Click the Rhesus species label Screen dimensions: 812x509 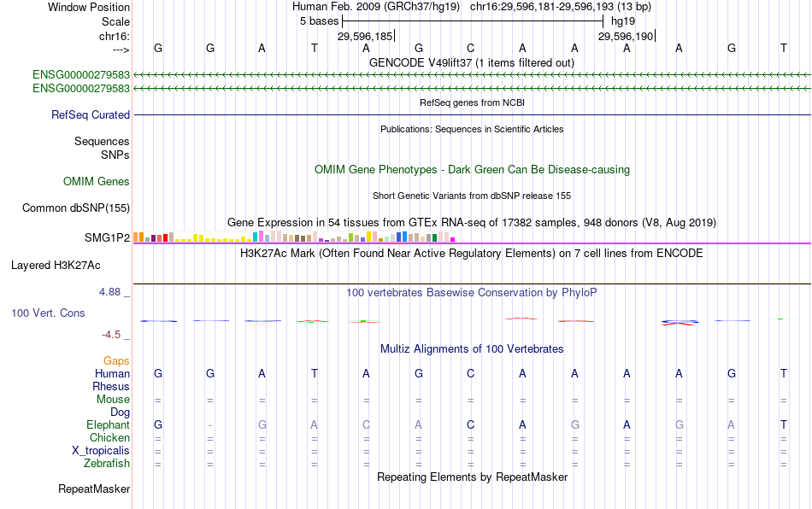point(111,386)
